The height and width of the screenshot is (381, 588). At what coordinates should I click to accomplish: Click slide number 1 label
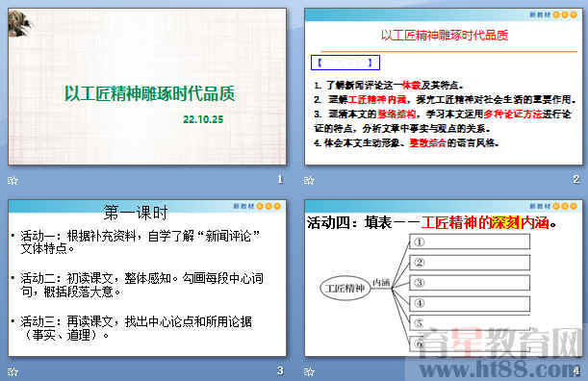pyautogui.click(x=280, y=180)
